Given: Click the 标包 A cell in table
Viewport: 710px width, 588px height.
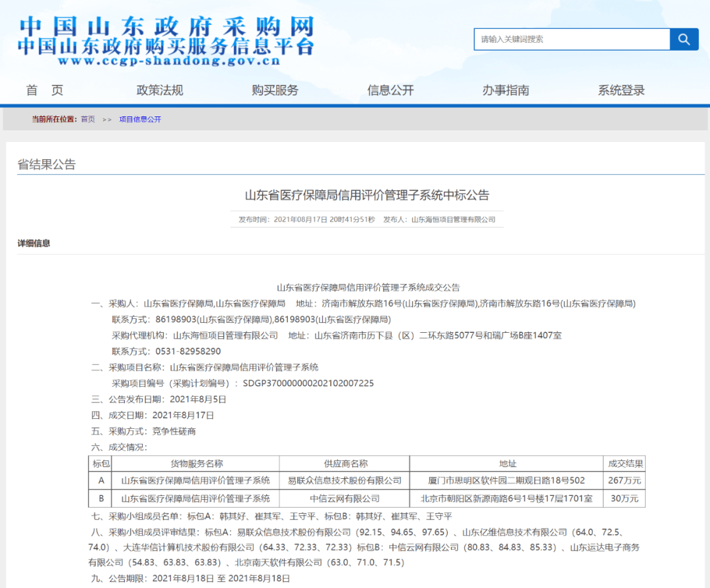Looking at the screenshot, I should point(101,481).
